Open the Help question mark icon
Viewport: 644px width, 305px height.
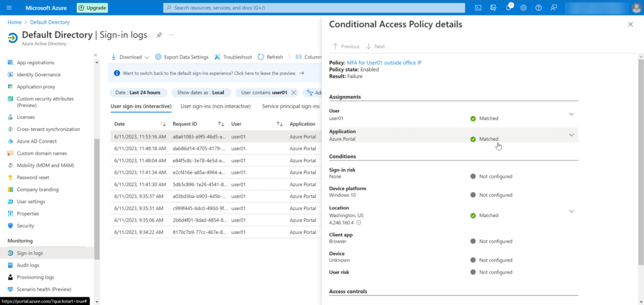pyautogui.click(x=538, y=8)
